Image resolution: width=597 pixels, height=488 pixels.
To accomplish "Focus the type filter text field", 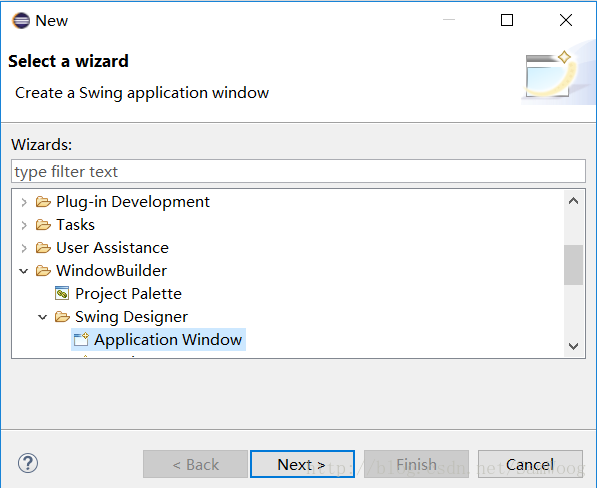I will pos(298,171).
